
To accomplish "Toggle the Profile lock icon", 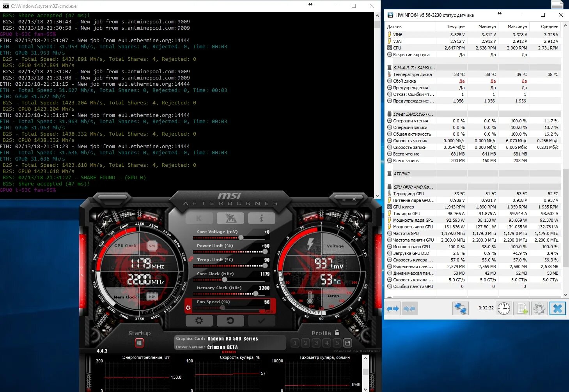I will pyautogui.click(x=337, y=332).
